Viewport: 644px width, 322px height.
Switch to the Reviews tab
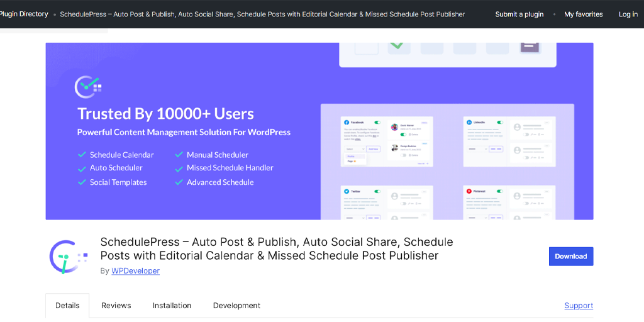click(116, 306)
